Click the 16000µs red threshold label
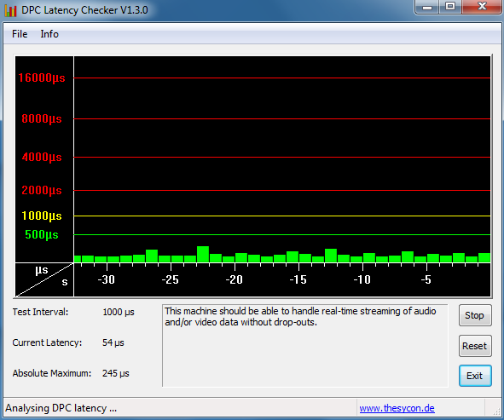504x420 pixels. tap(42, 78)
